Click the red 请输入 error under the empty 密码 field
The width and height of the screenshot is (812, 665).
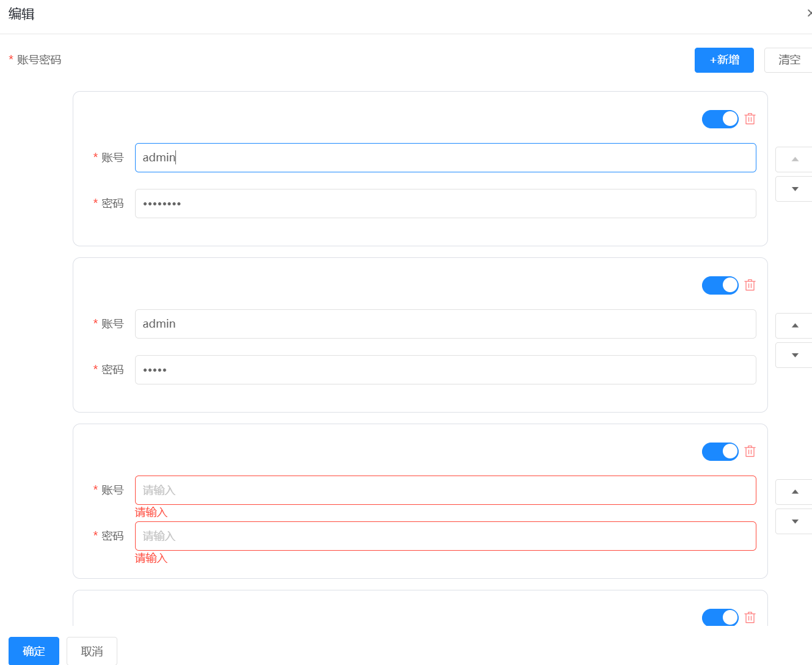point(151,558)
